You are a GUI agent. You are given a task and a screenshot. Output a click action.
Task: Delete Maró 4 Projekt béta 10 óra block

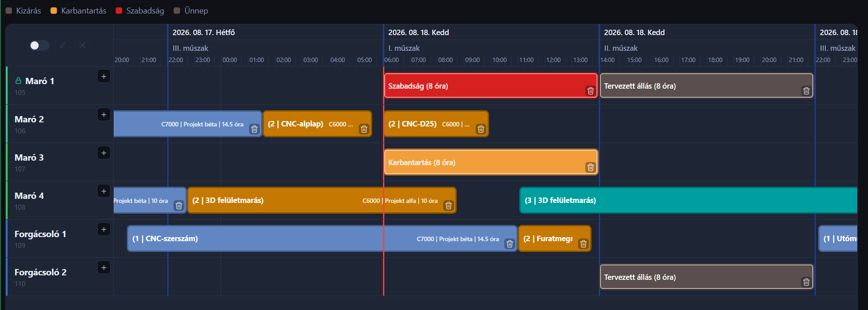pyautogui.click(x=178, y=206)
